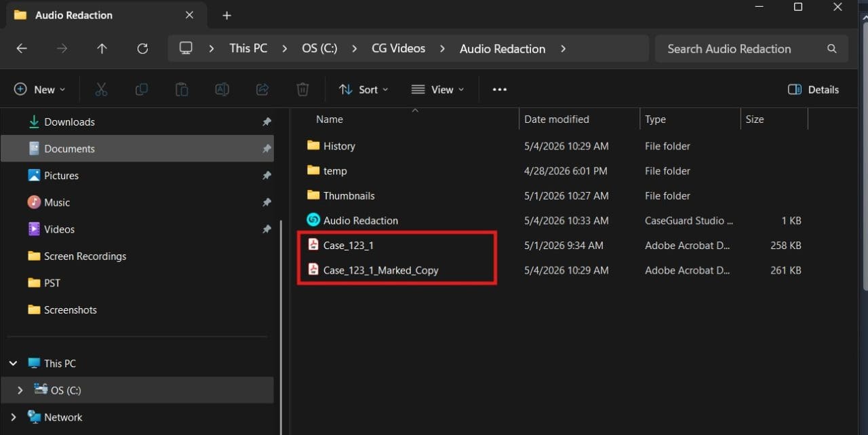The image size is (868, 435).
Task: Click the pin icon beside Pictures
Action: click(x=267, y=176)
